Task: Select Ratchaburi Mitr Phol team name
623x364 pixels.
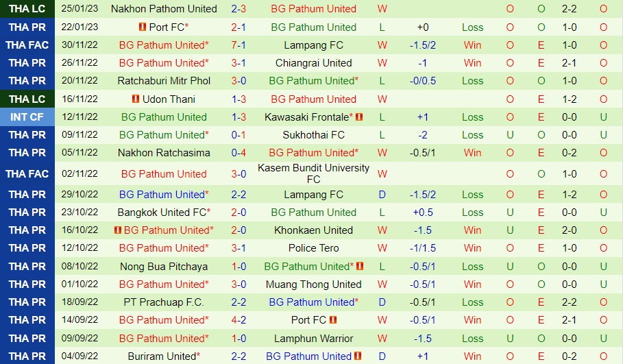Action: coord(164,81)
